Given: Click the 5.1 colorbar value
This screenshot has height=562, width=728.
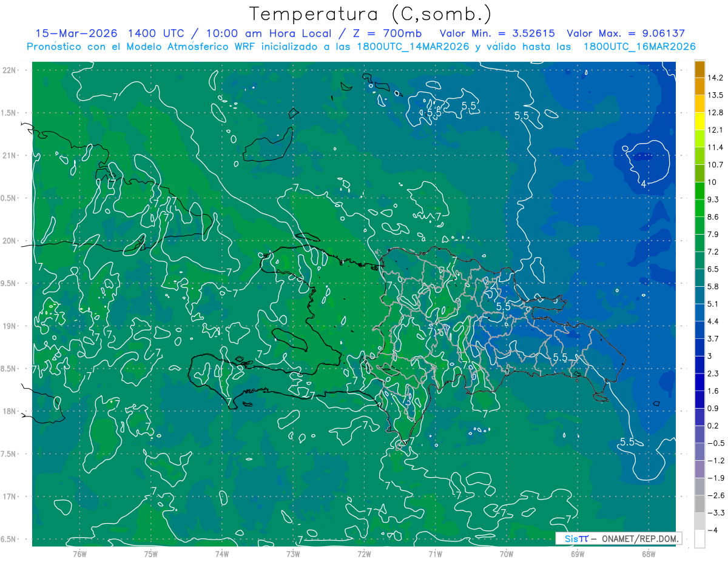Looking at the screenshot, I should pos(713,304).
